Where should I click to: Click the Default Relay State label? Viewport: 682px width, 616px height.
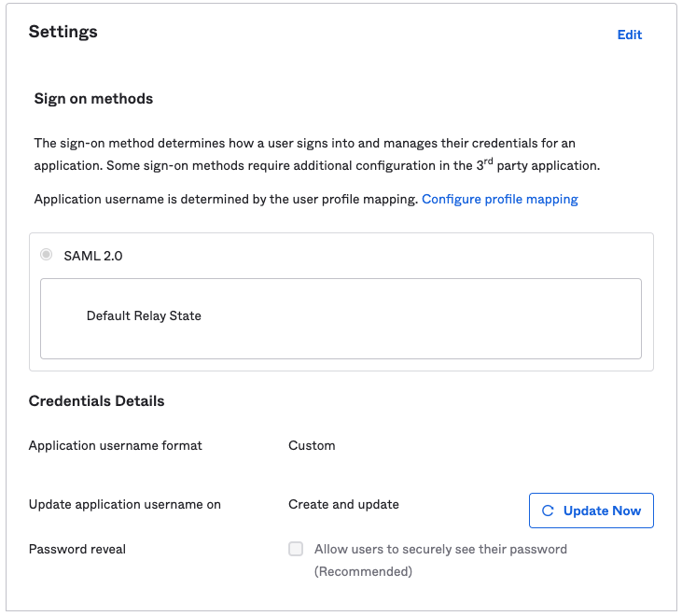pos(144,315)
